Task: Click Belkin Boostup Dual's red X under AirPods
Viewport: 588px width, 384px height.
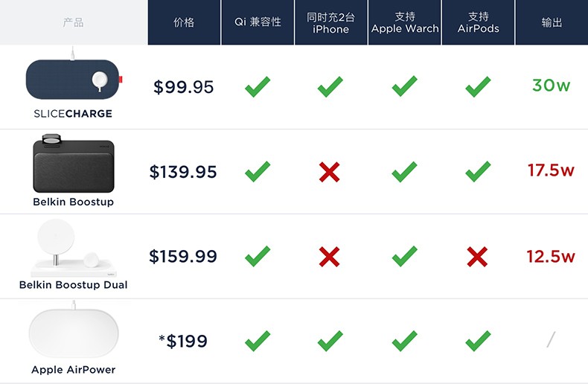Action: (x=477, y=257)
